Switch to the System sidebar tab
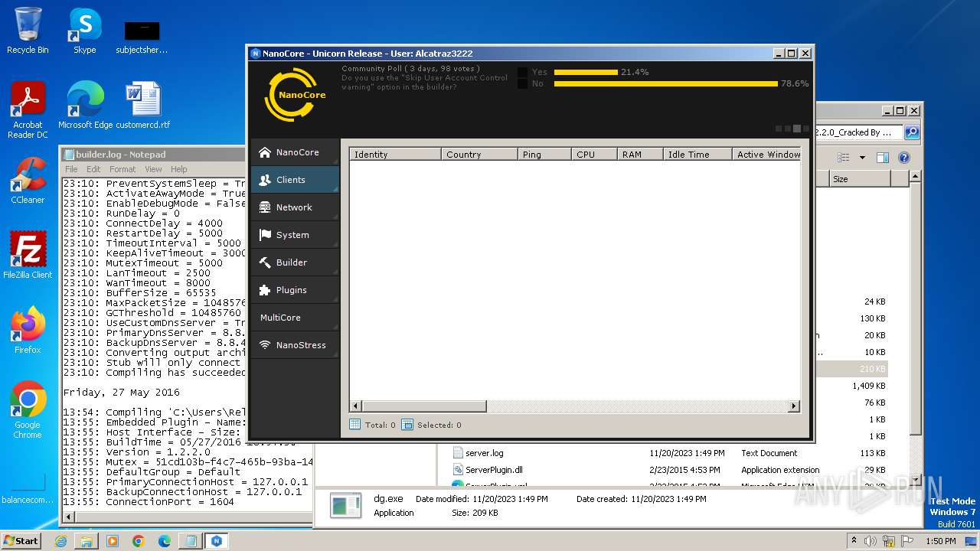 (295, 235)
